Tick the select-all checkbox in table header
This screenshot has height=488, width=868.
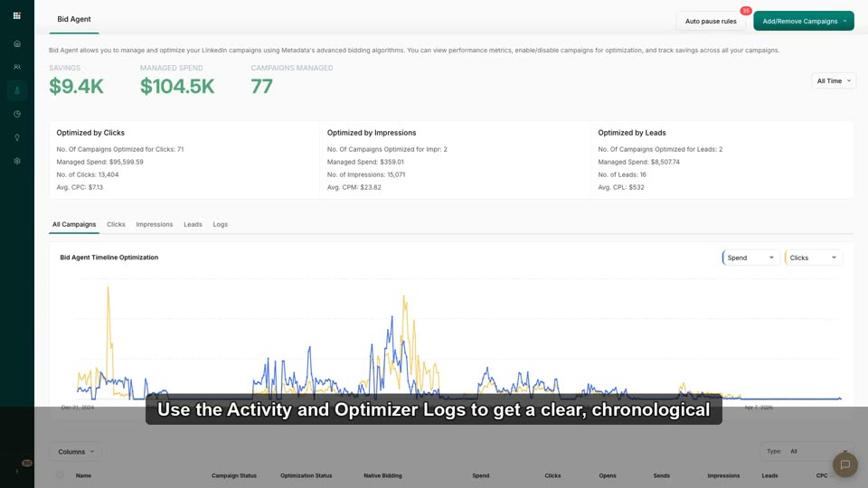pos(60,475)
